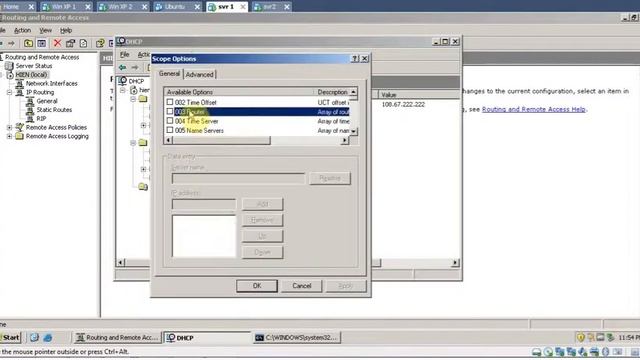Select RIP tree node

[41, 118]
